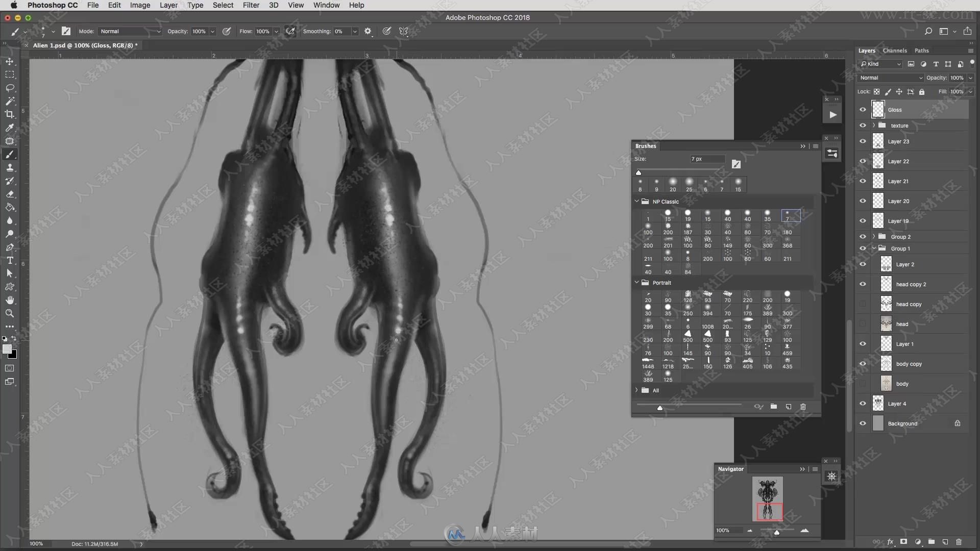The width and height of the screenshot is (980, 551).
Task: Select the Eyedropper tool
Action: [10, 128]
